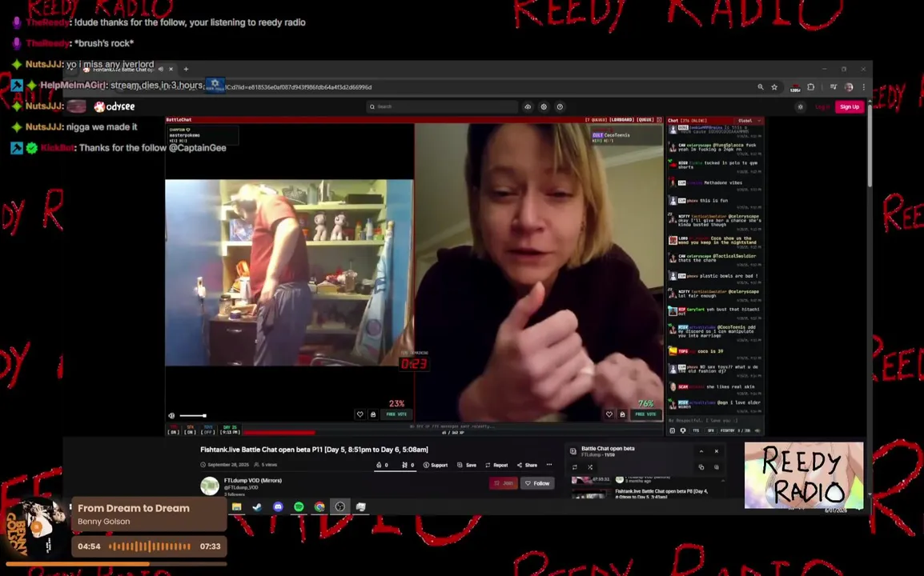
Task: Close the BattleChat panel with the header icon
Action: coord(660,119)
